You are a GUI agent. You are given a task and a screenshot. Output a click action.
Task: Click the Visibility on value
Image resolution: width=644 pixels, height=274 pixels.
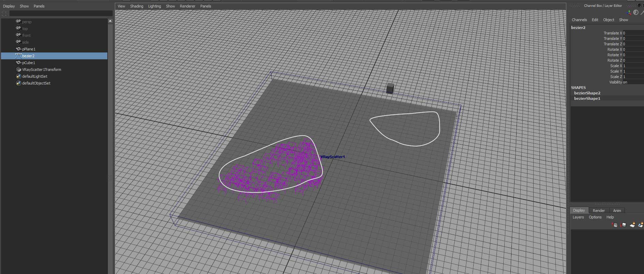[x=633, y=82]
